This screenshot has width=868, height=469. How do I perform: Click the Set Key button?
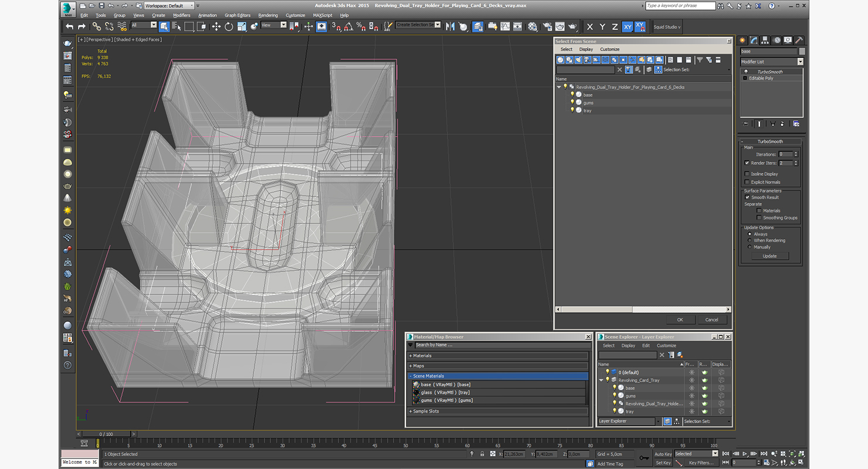(663, 463)
